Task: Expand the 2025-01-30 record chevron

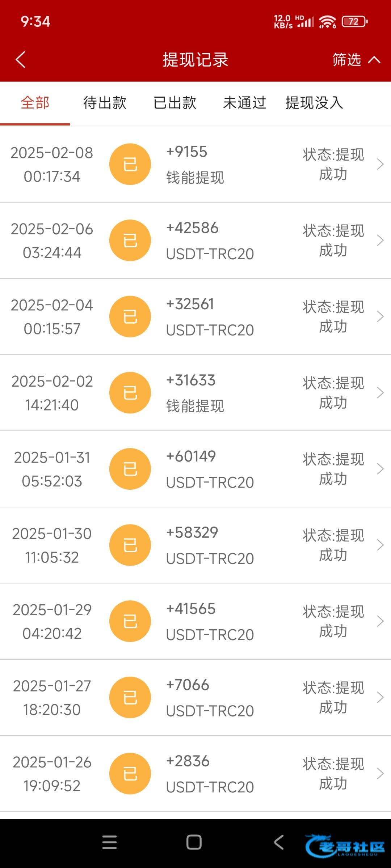Action: click(380, 545)
